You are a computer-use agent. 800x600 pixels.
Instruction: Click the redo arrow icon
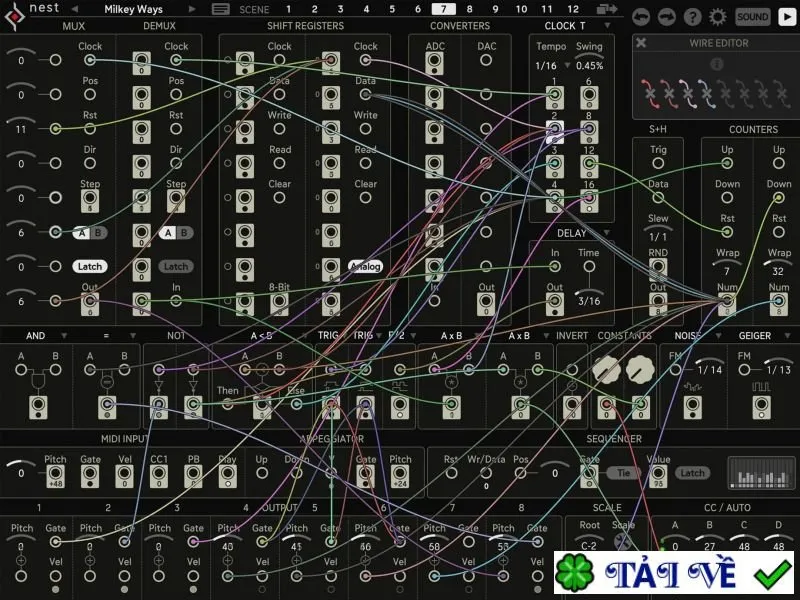667,17
